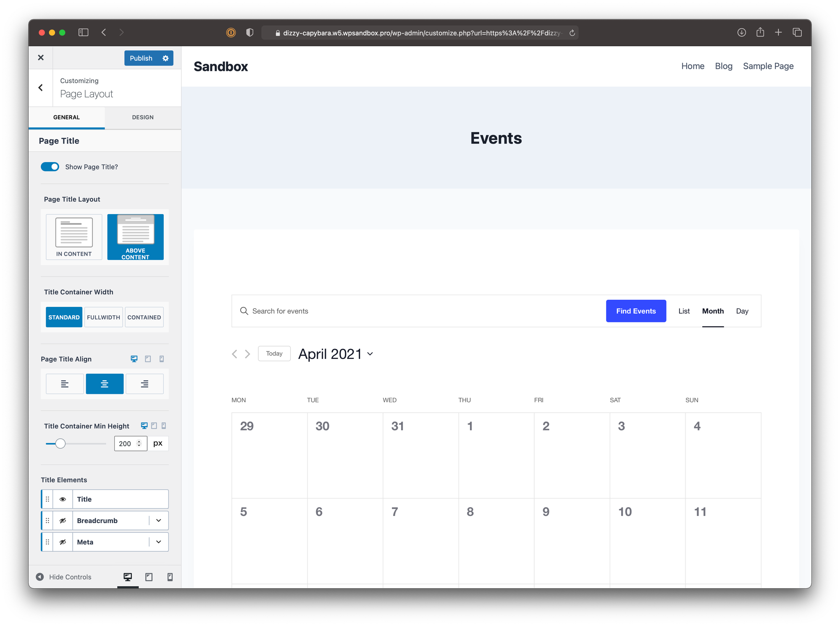Switch calendar to List view
Screen dimensions: 840x626
click(x=684, y=311)
